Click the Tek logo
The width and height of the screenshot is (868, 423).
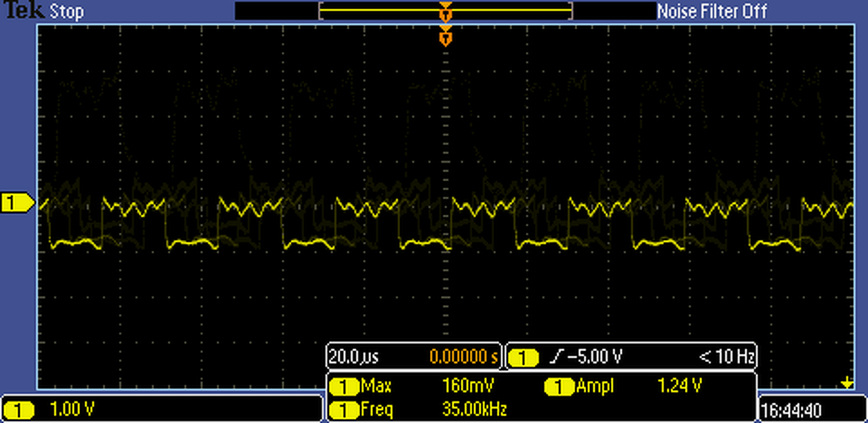point(25,11)
